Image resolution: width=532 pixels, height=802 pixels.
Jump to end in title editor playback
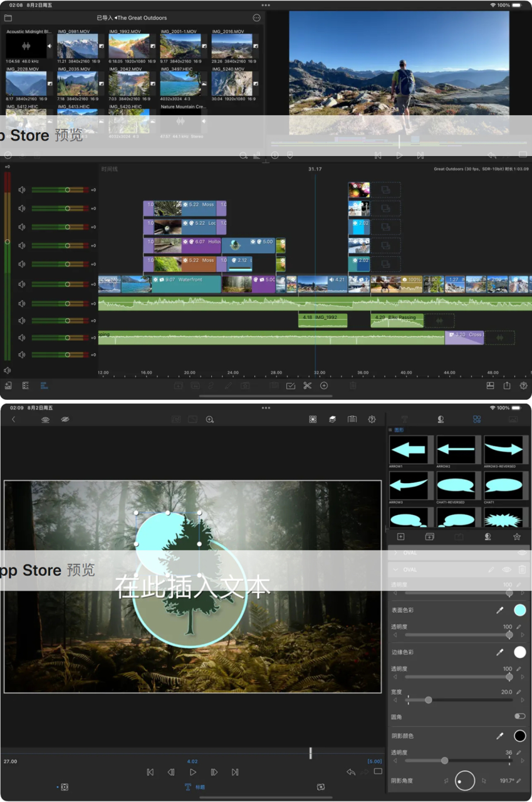(x=235, y=772)
